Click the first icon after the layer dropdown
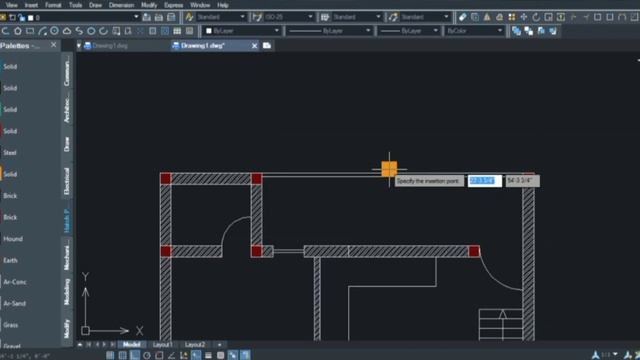 click(x=147, y=17)
